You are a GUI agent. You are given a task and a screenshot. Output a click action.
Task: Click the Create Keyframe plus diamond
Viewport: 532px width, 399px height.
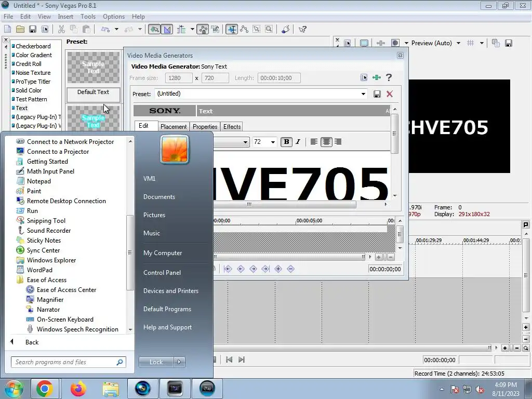point(278,269)
